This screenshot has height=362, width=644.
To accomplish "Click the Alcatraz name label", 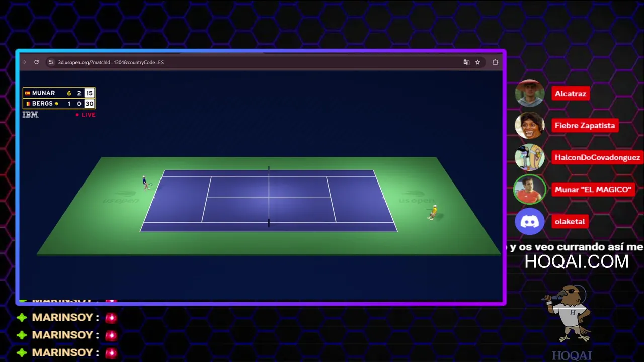I will tap(571, 94).
